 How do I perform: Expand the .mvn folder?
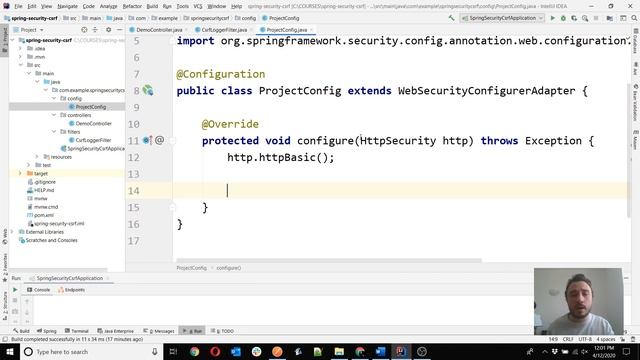tap(21, 57)
